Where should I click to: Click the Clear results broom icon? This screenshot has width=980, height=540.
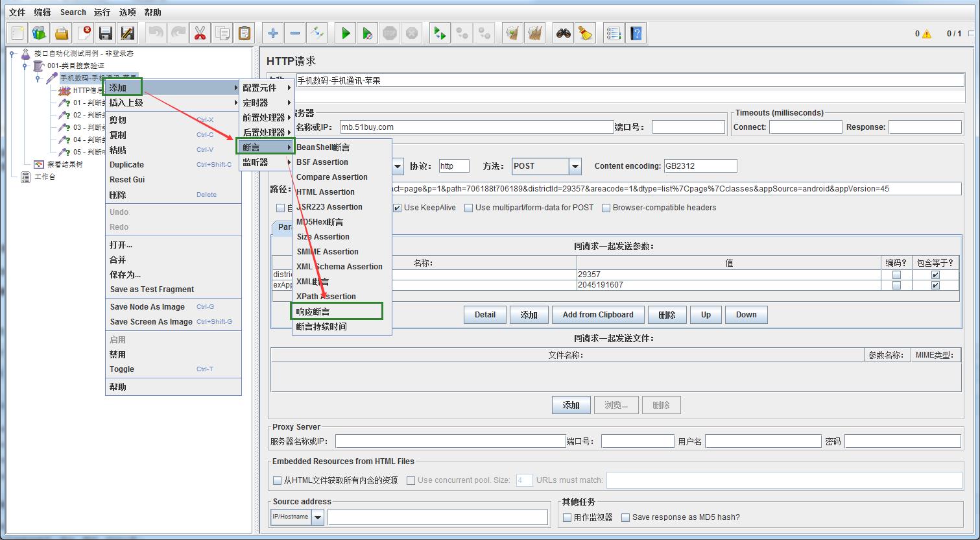click(513, 33)
